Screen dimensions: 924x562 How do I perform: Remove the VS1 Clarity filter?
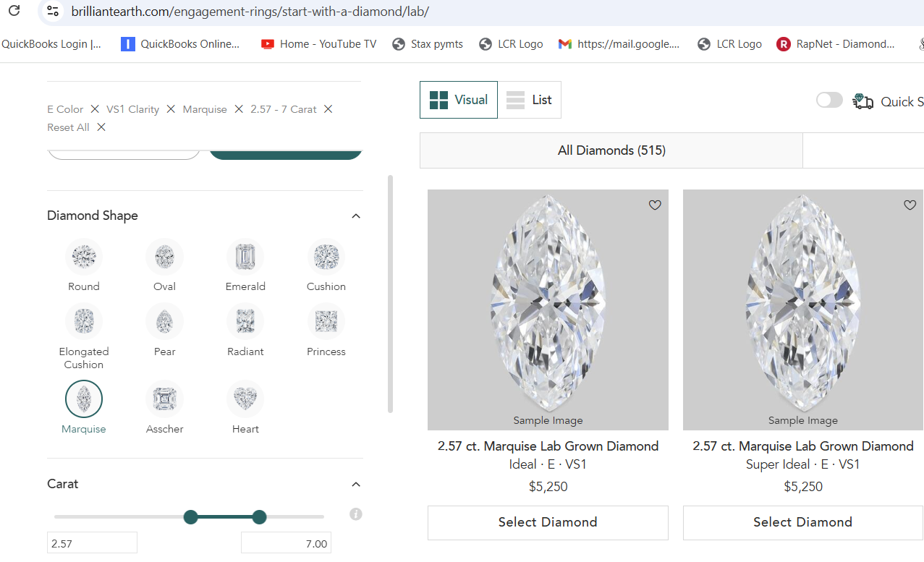171,109
